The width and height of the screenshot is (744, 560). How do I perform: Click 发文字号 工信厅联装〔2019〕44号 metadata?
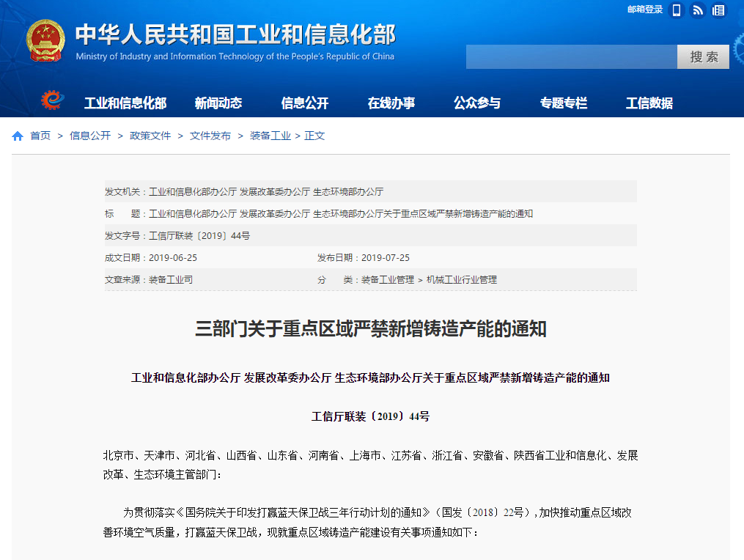click(177, 236)
